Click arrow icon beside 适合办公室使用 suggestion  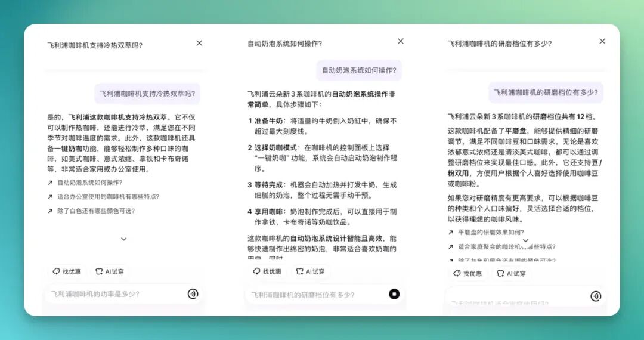[50, 197]
